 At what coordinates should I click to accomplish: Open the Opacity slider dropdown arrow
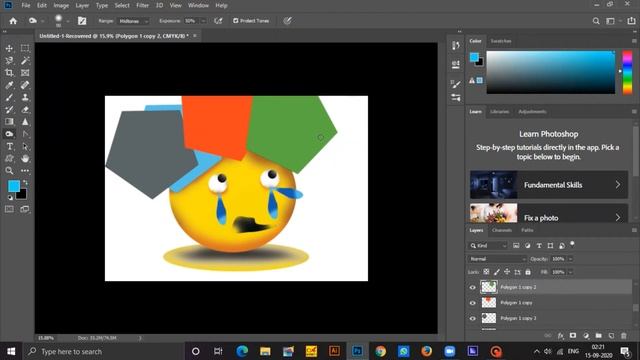[571, 259]
